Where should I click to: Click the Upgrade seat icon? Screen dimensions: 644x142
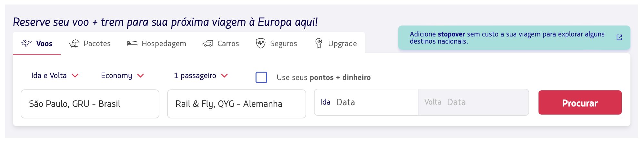318,43
